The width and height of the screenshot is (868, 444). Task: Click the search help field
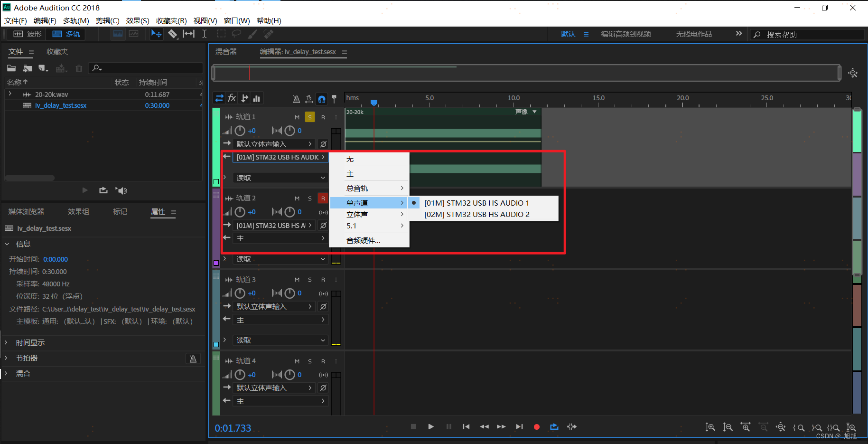807,34
